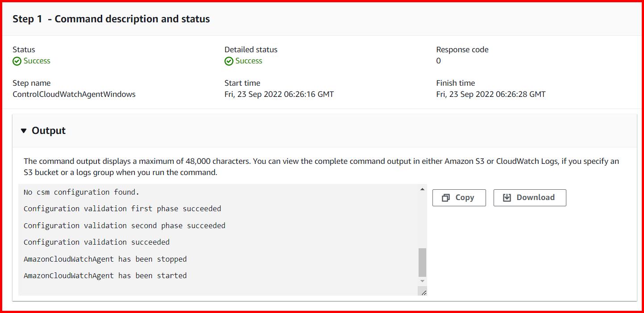Click the Response code value zero
This screenshot has height=313, width=644.
(x=438, y=61)
